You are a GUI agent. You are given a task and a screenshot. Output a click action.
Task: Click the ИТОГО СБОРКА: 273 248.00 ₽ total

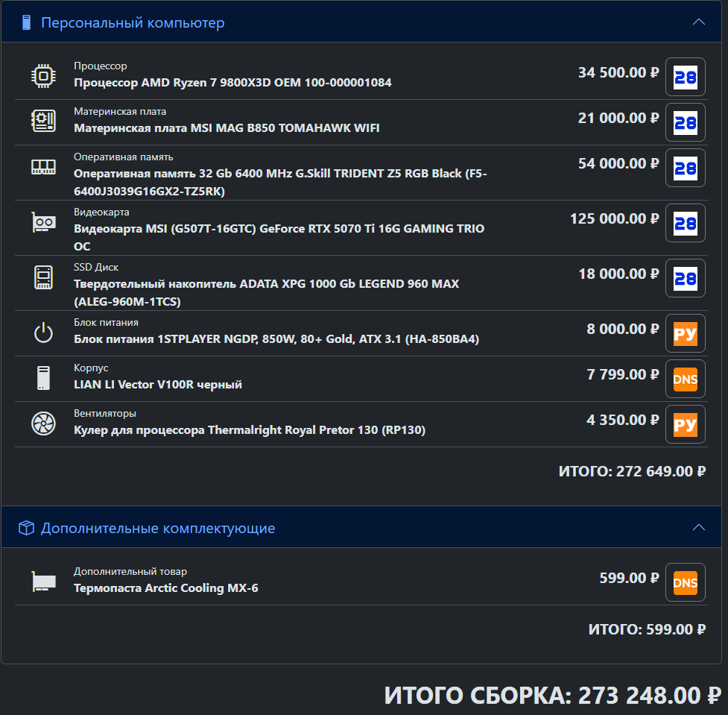(552, 696)
